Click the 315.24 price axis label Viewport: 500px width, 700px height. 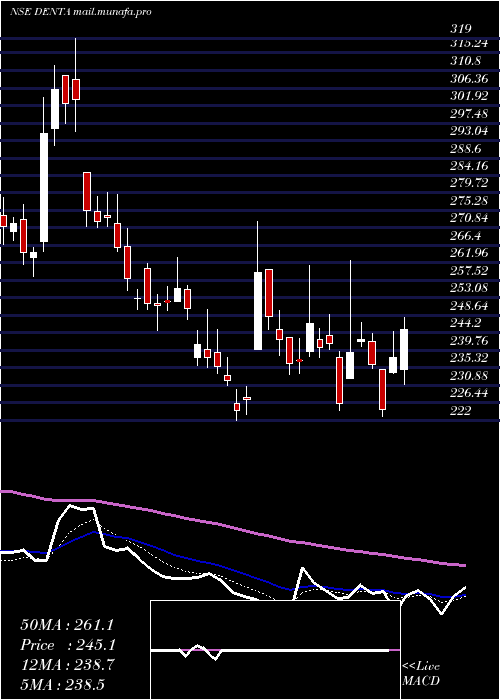pyautogui.click(x=469, y=44)
